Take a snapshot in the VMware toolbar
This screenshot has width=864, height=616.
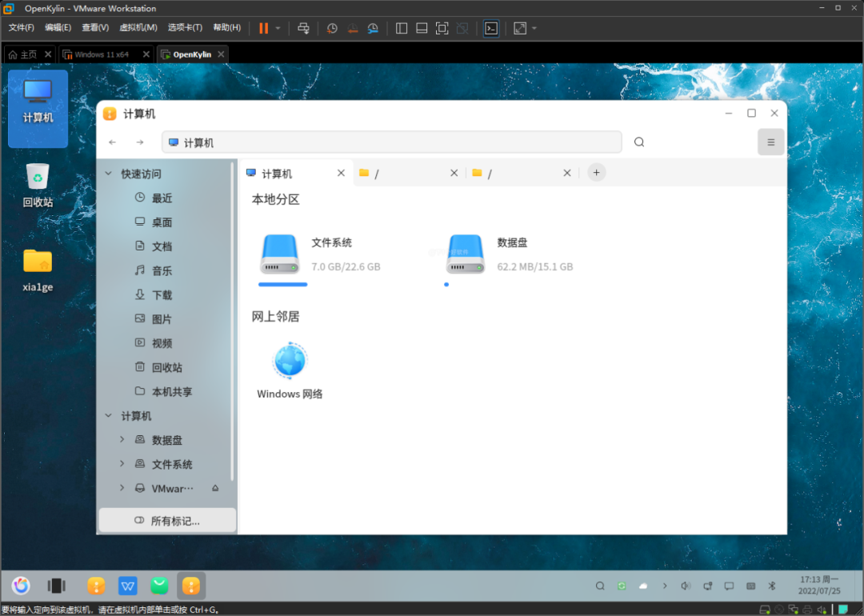pos(332,28)
